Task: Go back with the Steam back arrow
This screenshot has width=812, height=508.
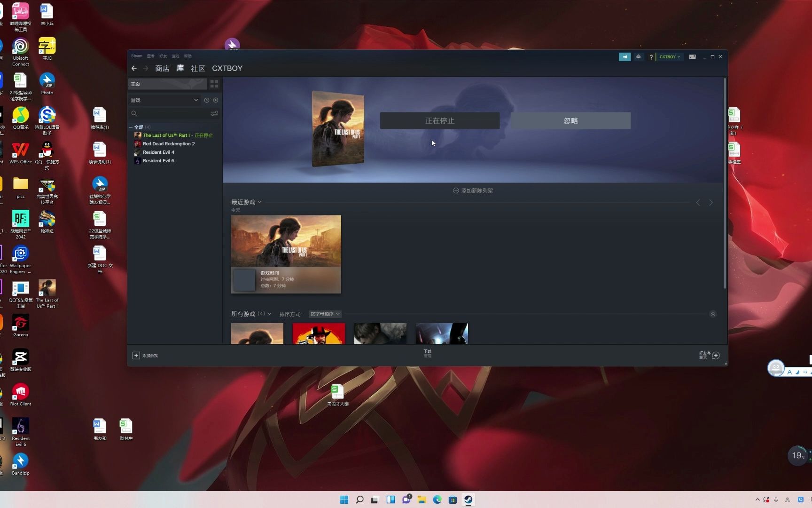Action: tap(134, 68)
